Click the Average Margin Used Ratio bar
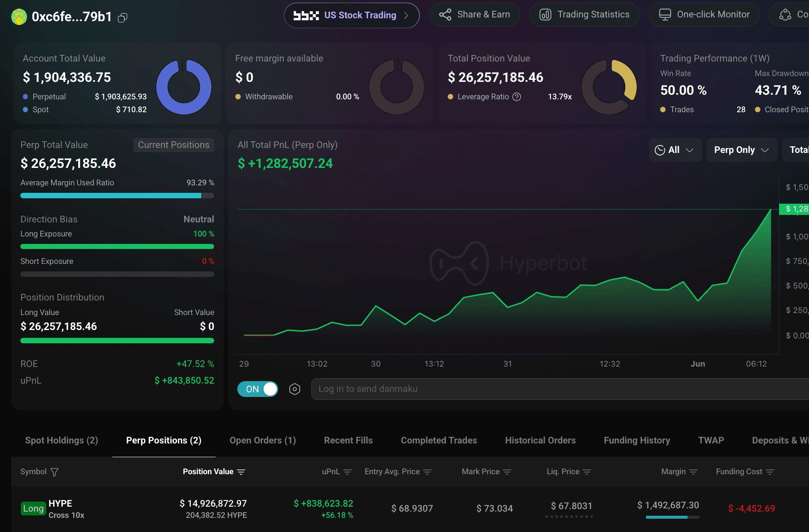 pyautogui.click(x=117, y=196)
